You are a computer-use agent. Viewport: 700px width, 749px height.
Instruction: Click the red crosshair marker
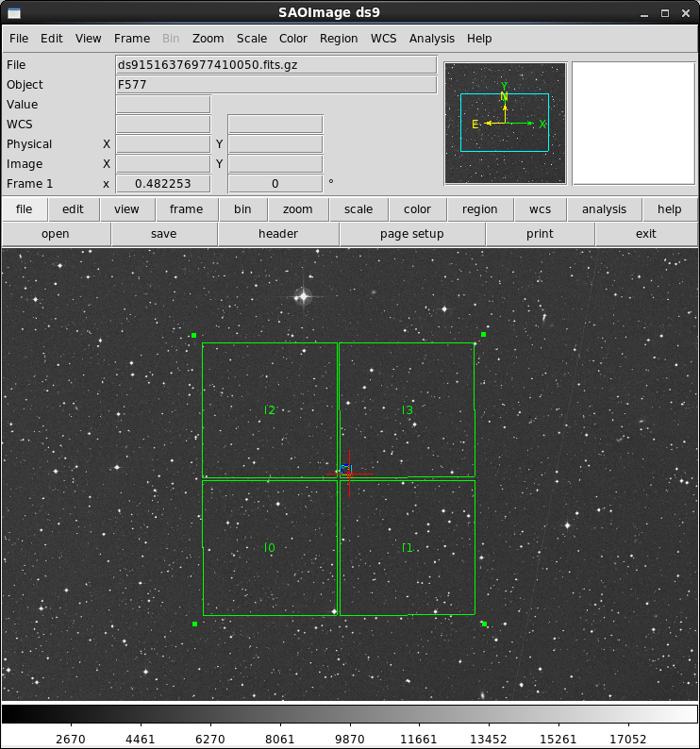tap(349, 474)
